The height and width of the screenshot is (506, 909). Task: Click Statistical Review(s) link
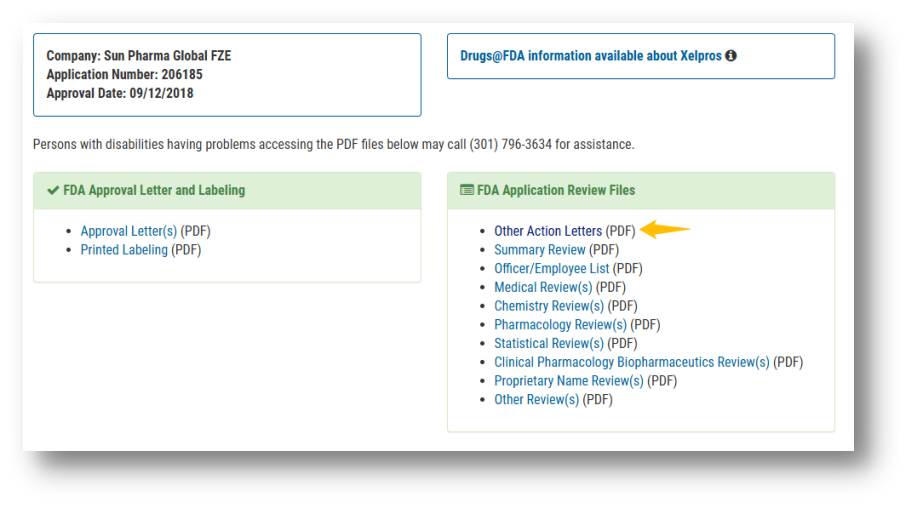coord(549,344)
